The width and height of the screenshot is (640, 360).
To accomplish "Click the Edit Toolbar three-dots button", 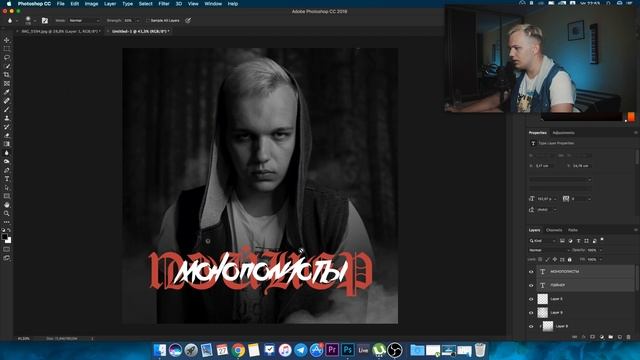I will 7,222.
